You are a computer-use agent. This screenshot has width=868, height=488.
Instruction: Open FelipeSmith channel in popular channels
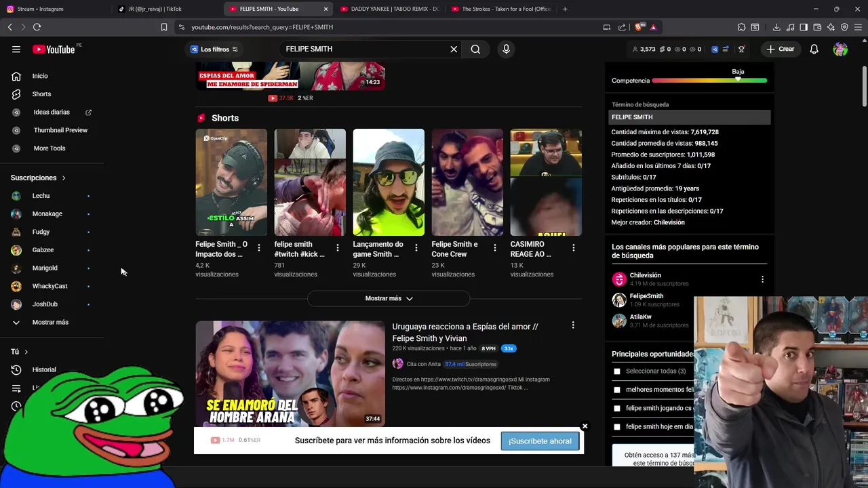coord(646,296)
